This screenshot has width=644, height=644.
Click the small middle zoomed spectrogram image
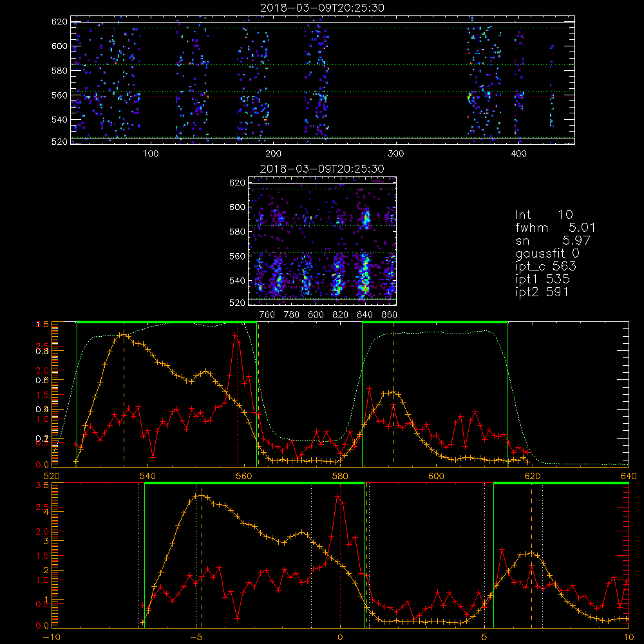click(323, 241)
